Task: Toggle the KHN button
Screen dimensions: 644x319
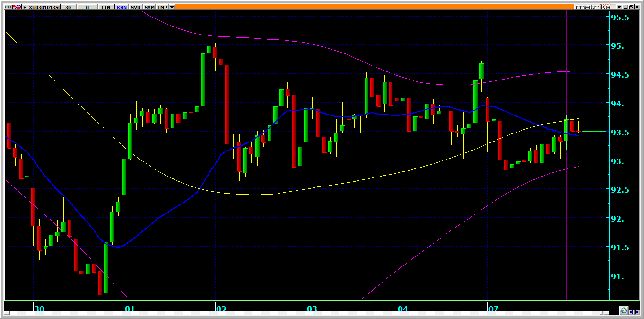Action: [x=122, y=7]
